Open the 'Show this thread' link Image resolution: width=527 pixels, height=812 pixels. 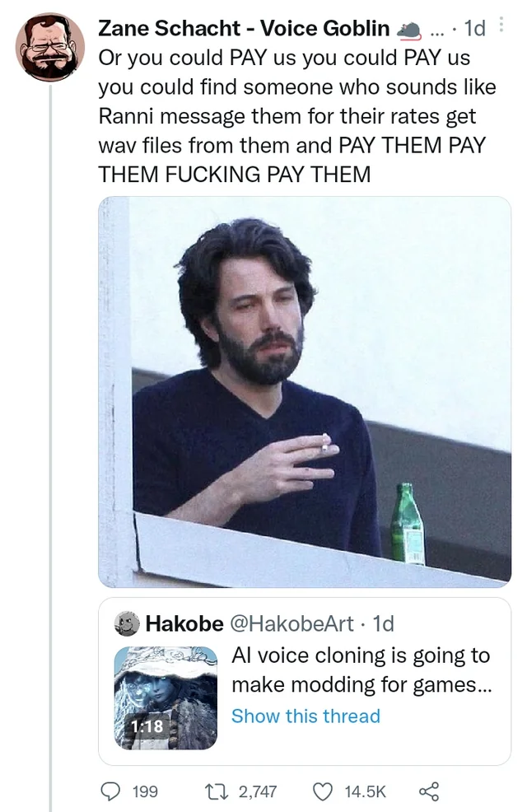point(305,716)
